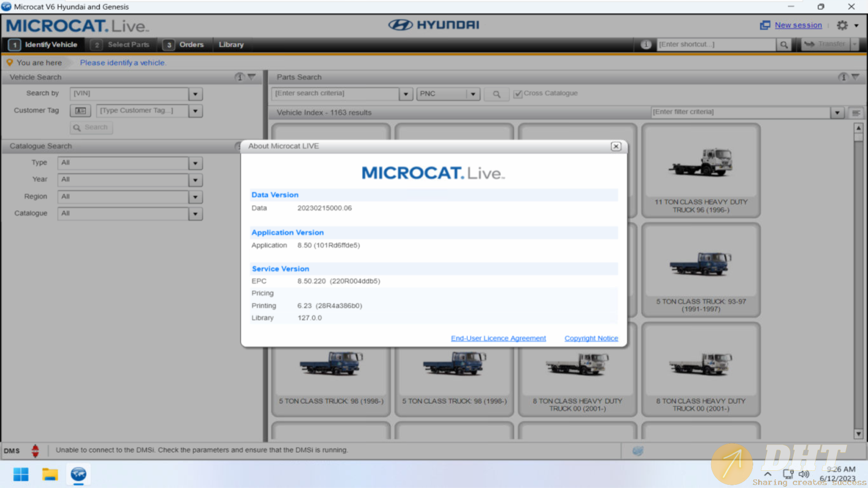Screen dimensions: 868x488
Task: Click Vehicle Search panel info icon
Action: tap(240, 77)
